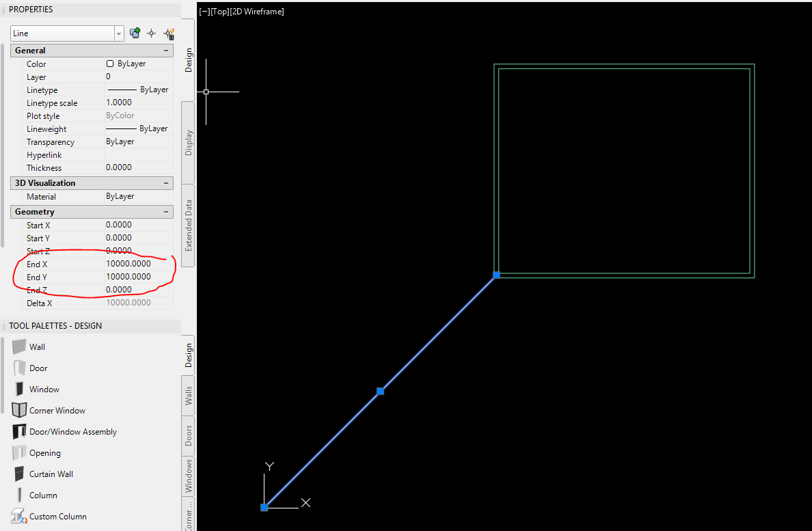Select the Column tool
Viewport: 812px width, 531px height.
point(43,495)
